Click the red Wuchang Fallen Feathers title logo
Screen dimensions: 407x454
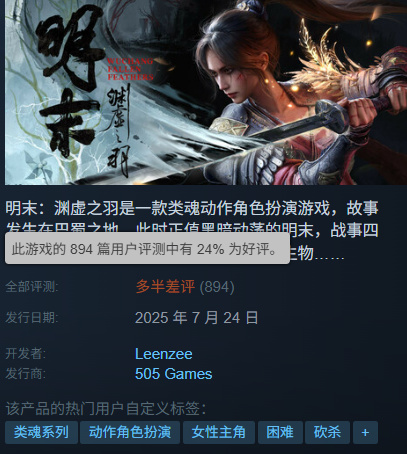click(130, 69)
